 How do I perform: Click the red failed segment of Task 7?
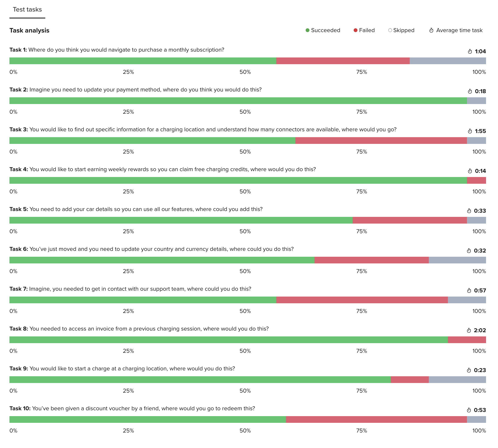pos(362,300)
